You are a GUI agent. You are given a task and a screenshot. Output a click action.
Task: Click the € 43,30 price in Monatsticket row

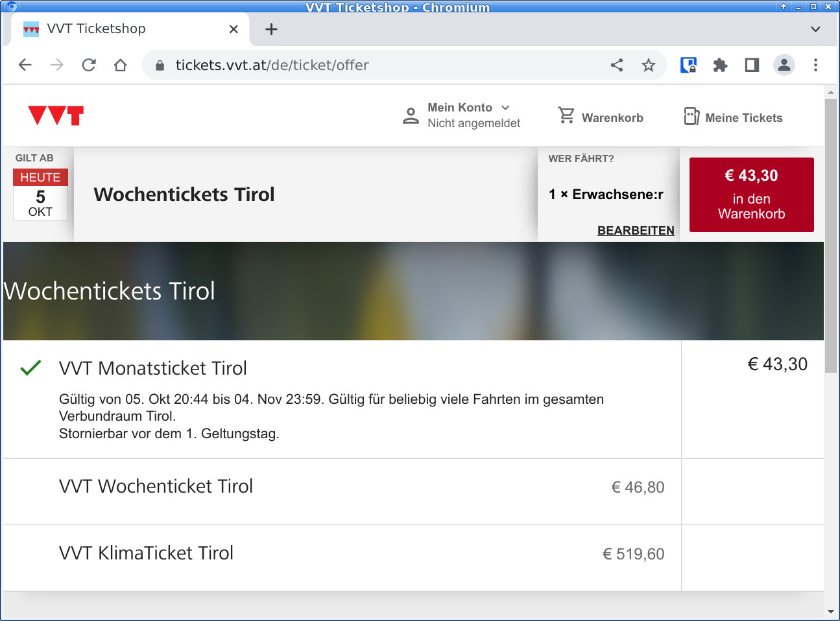click(778, 364)
